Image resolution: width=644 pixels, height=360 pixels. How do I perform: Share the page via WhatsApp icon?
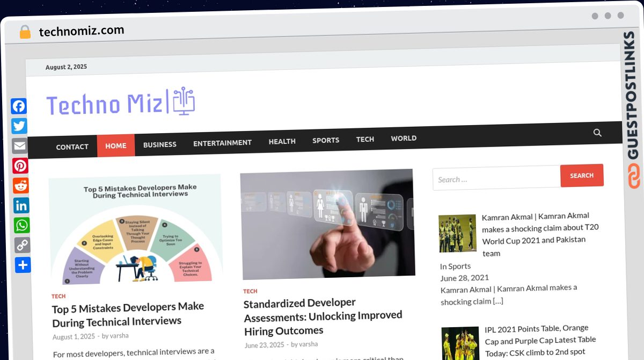pos(22,225)
